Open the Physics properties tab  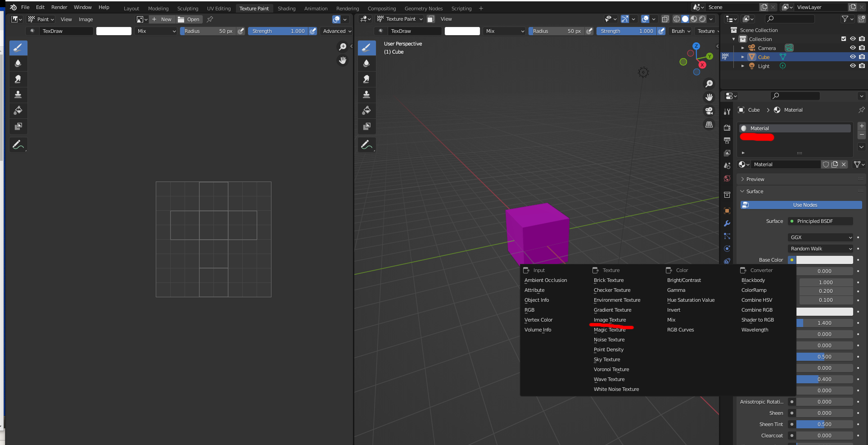727,249
